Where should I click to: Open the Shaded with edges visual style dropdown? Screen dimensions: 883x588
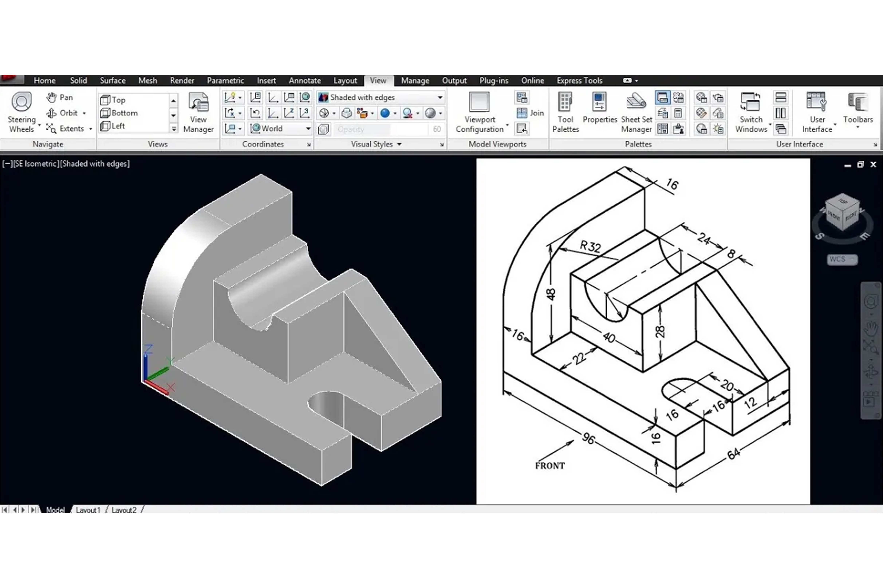click(x=381, y=98)
